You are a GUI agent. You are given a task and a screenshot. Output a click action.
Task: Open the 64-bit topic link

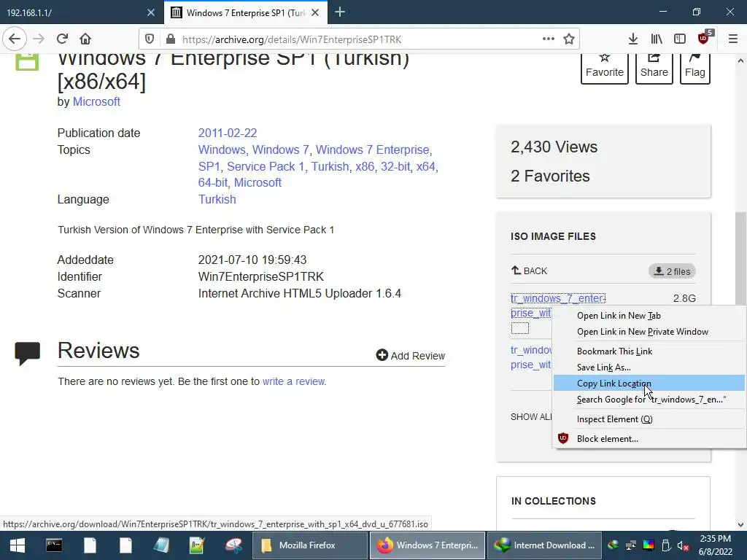click(x=213, y=182)
